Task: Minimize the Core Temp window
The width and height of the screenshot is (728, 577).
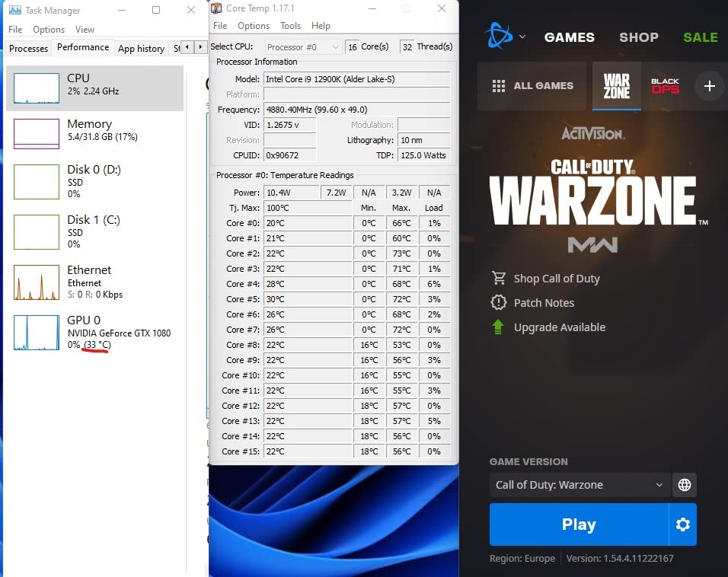Action: click(372, 8)
